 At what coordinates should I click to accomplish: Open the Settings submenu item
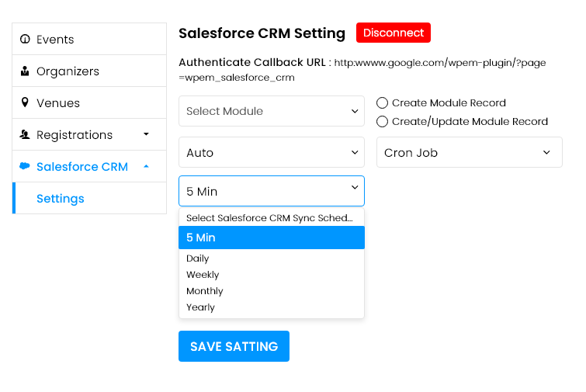pyautogui.click(x=89, y=198)
